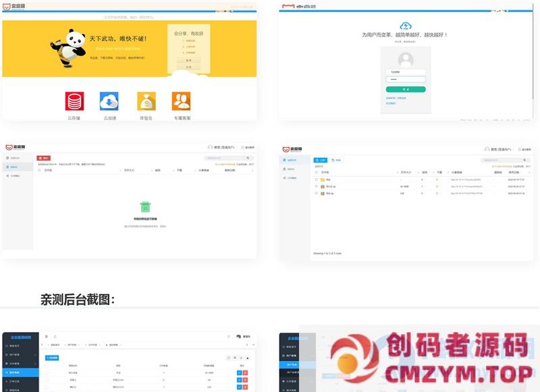
Task: Click the search box in the file list page
Action: (x=500, y=160)
